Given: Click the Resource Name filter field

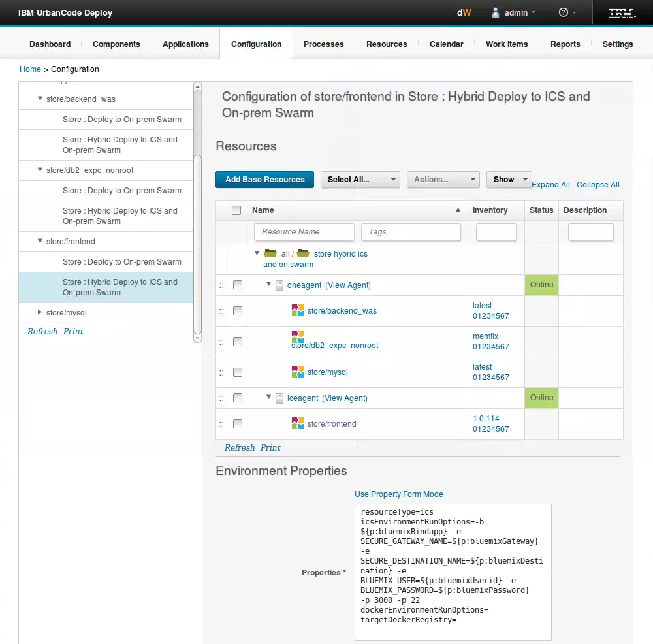Looking at the screenshot, I should click(304, 232).
